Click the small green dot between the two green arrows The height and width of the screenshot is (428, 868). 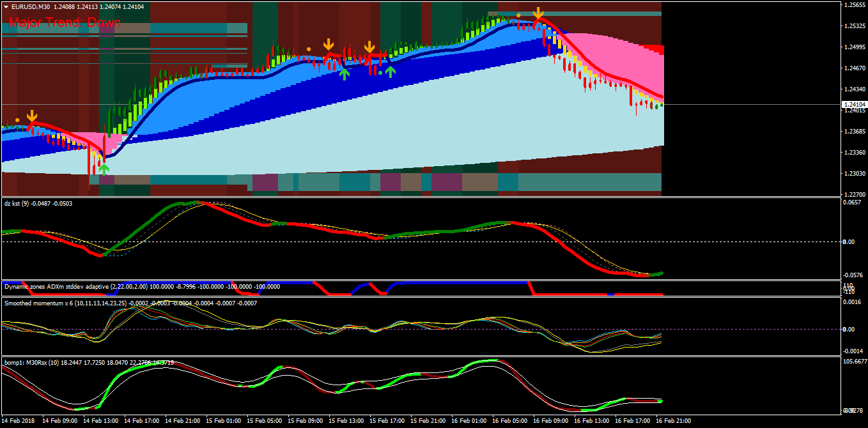click(380, 73)
